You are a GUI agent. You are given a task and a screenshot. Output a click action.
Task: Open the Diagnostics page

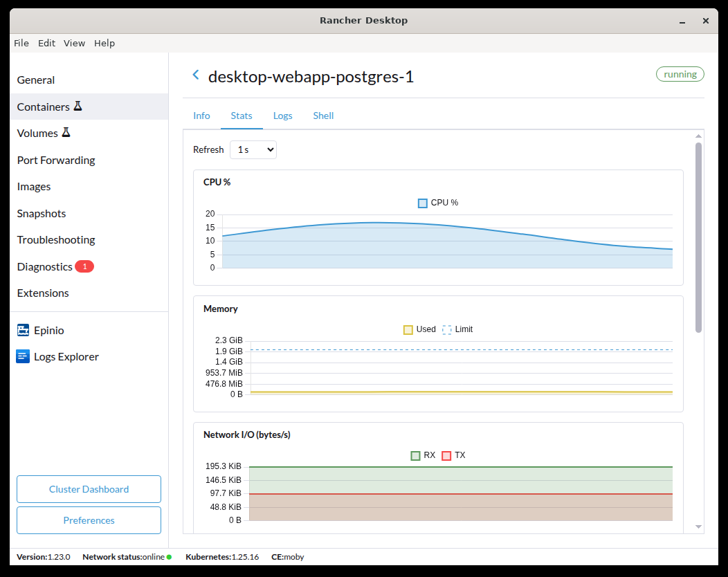pyautogui.click(x=89, y=267)
